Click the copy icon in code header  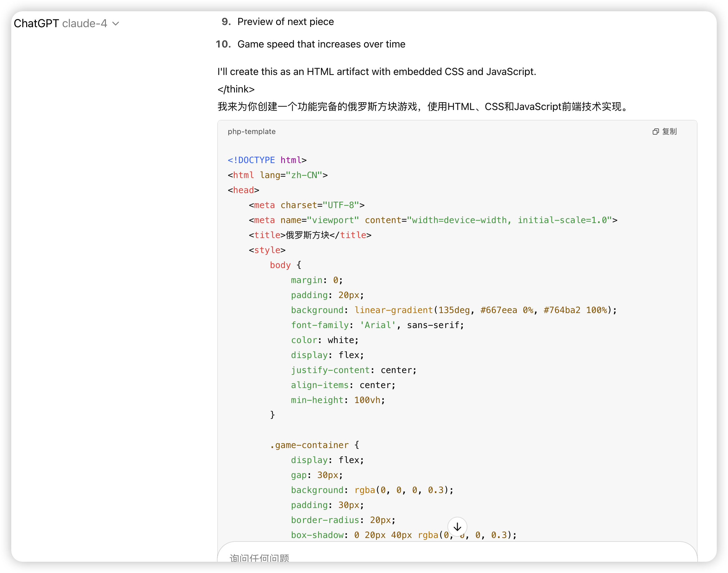[x=655, y=132]
